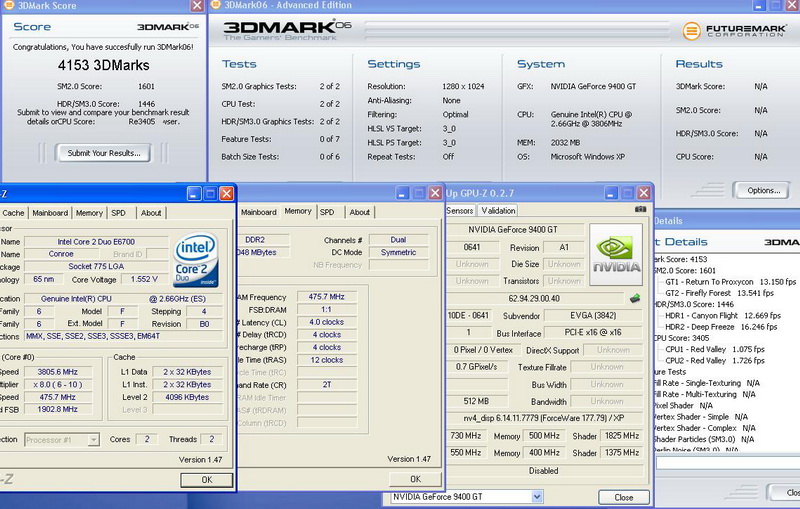Select Memory tab in CPU-Z processor window

click(x=89, y=213)
